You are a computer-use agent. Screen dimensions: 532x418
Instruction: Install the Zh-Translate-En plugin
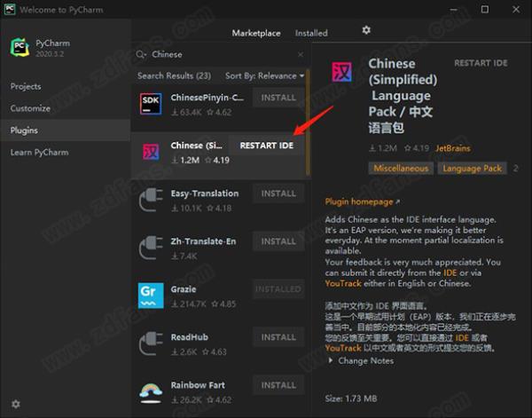(x=278, y=241)
